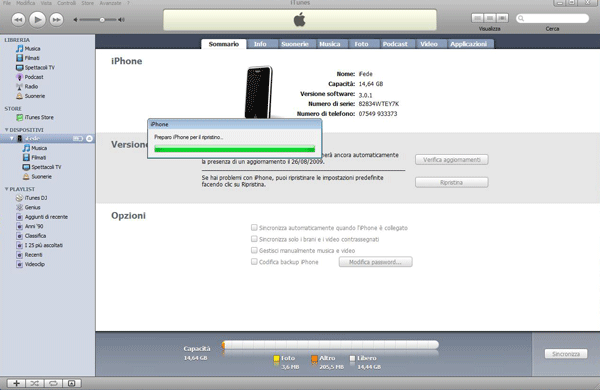Click the max-volume speaker icon

[x=121, y=20]
